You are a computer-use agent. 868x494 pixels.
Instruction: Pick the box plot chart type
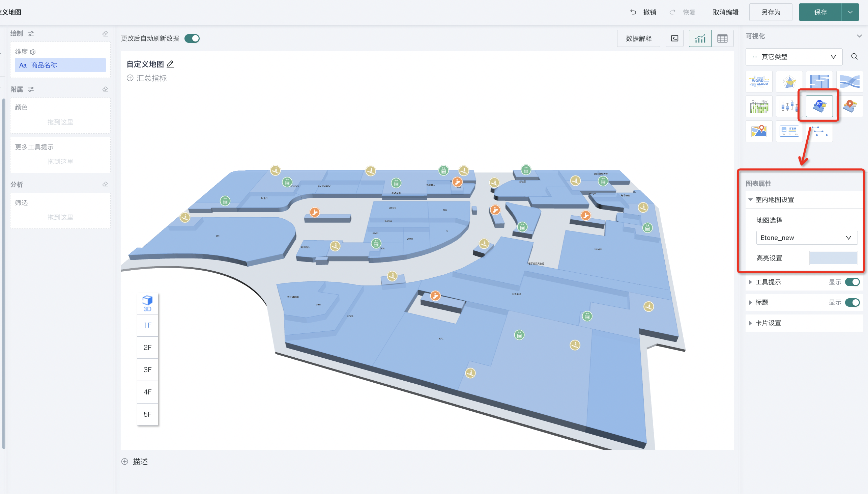point(789,107)
